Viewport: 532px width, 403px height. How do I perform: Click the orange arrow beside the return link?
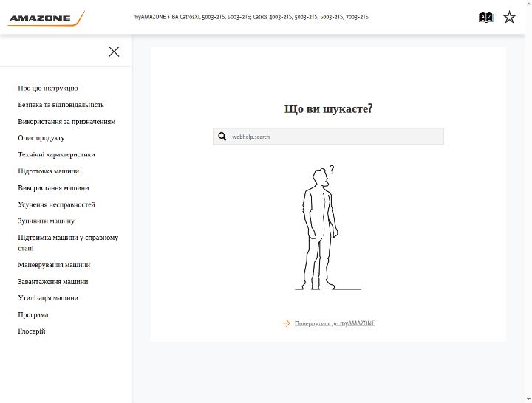286,323
